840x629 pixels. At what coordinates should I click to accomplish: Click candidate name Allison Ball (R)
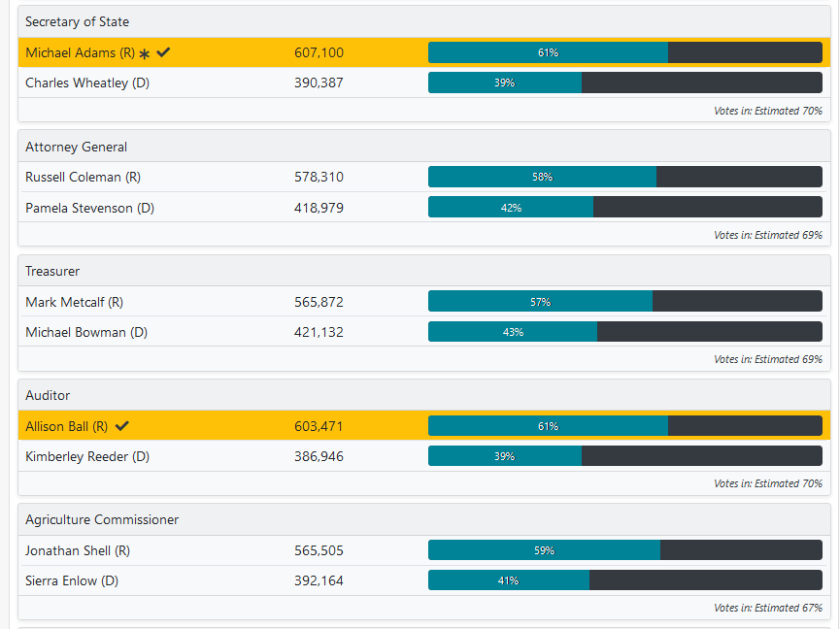tap(66, 426)
